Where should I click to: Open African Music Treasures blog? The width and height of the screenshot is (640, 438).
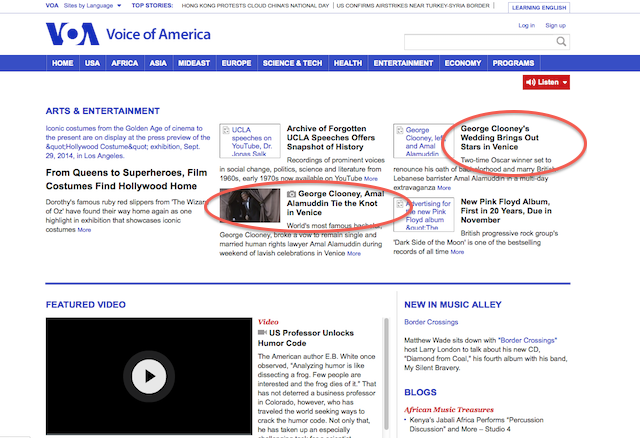coord(449,409)
